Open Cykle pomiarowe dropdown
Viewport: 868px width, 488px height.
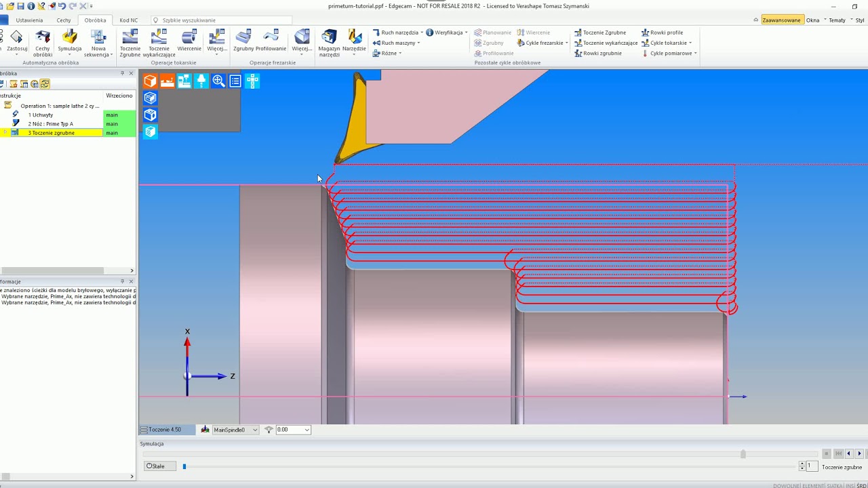[x=669, y=53]
